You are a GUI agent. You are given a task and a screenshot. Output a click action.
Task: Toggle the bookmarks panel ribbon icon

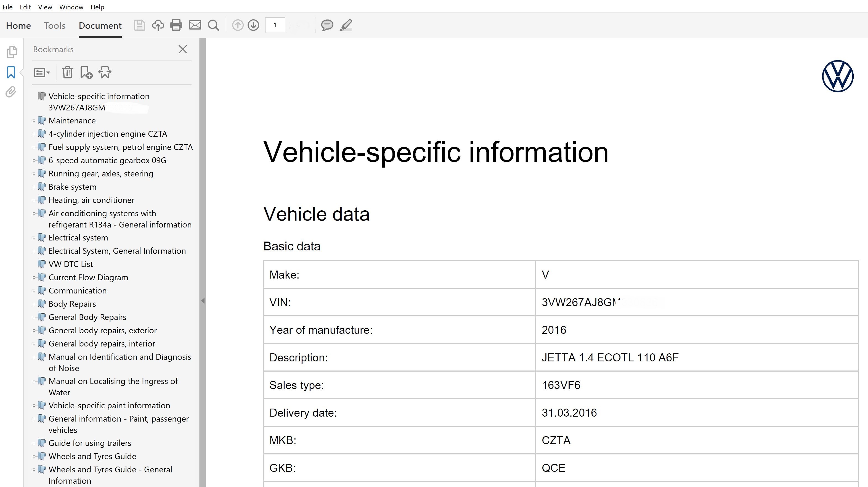11,72
